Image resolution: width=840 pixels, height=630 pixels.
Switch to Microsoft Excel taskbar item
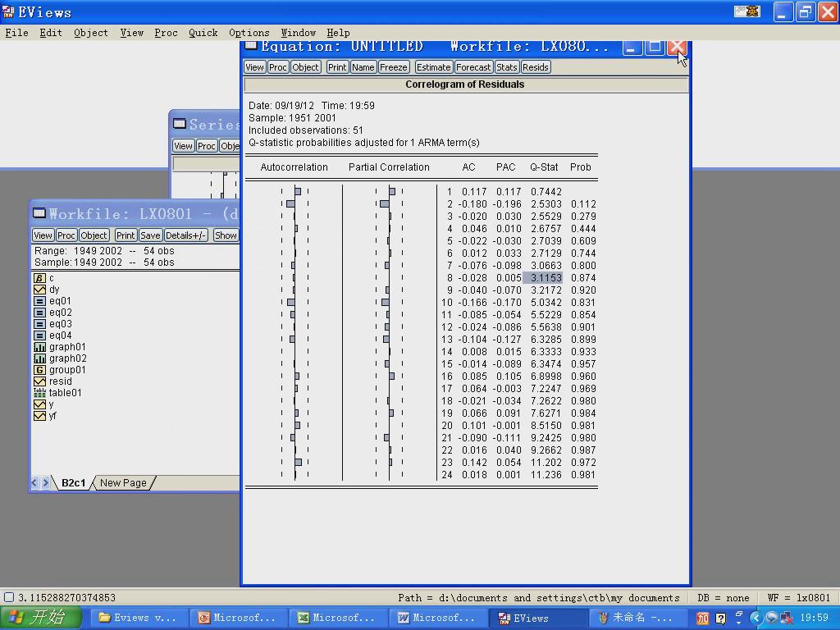(337, 619)
